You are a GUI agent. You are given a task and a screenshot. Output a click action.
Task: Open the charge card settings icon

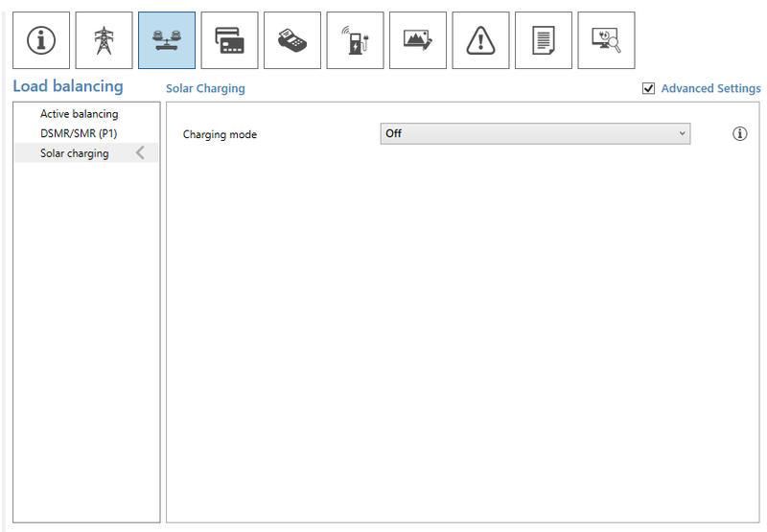229,40
